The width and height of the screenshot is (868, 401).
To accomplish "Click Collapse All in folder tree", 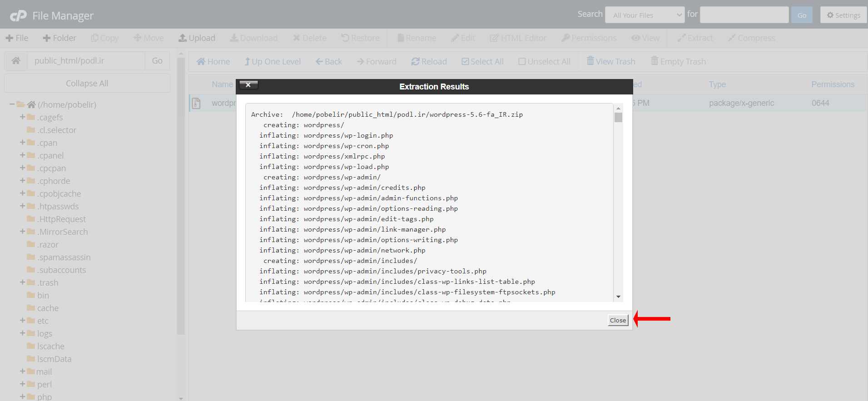I will point(87,84).
